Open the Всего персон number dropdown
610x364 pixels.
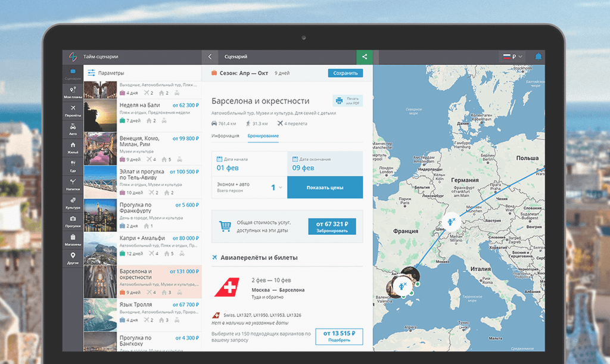pyautogui.click(x=276, y=188)
